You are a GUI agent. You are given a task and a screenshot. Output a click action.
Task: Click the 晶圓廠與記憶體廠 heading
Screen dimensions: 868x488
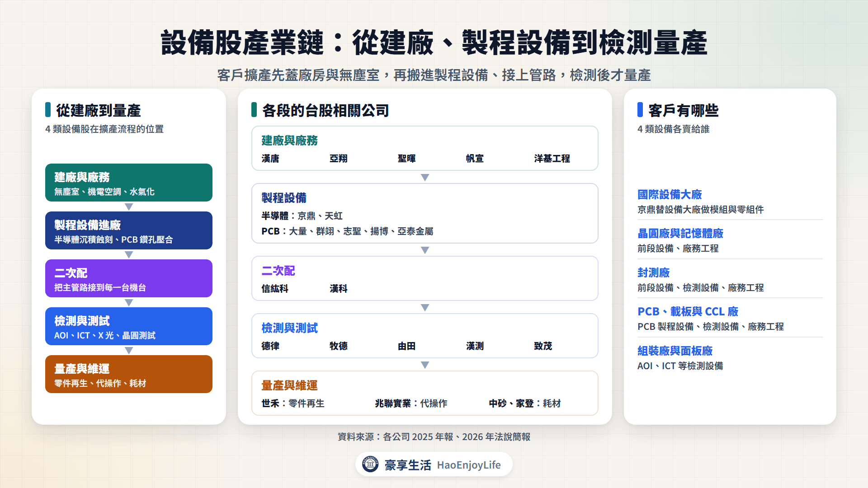pyautogui.click(x=680, y=234)
